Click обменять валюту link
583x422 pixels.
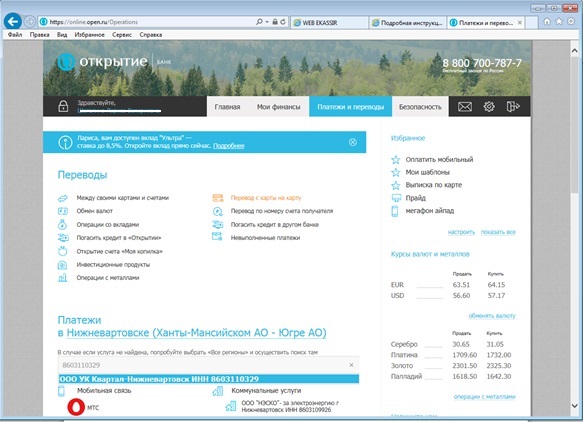(492, 316)
